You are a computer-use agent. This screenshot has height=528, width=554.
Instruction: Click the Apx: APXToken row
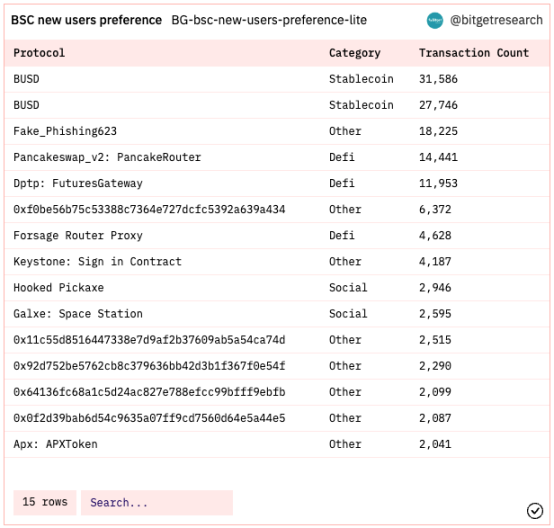coord(277,444)
